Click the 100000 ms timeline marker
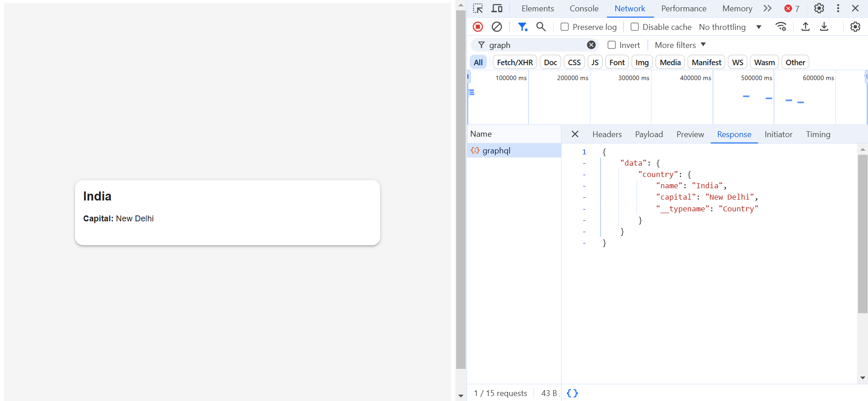868x401 pixels. click(511, 78)
